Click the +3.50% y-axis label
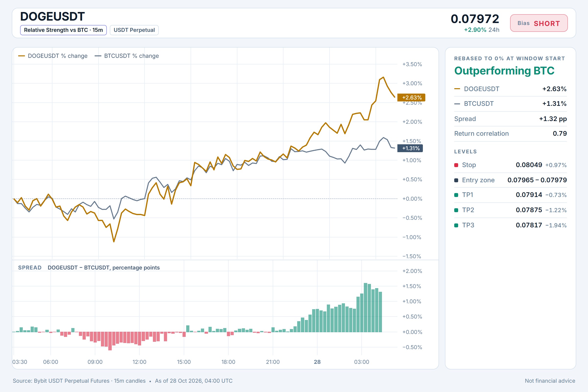The image size is (588, 392). 412,64
